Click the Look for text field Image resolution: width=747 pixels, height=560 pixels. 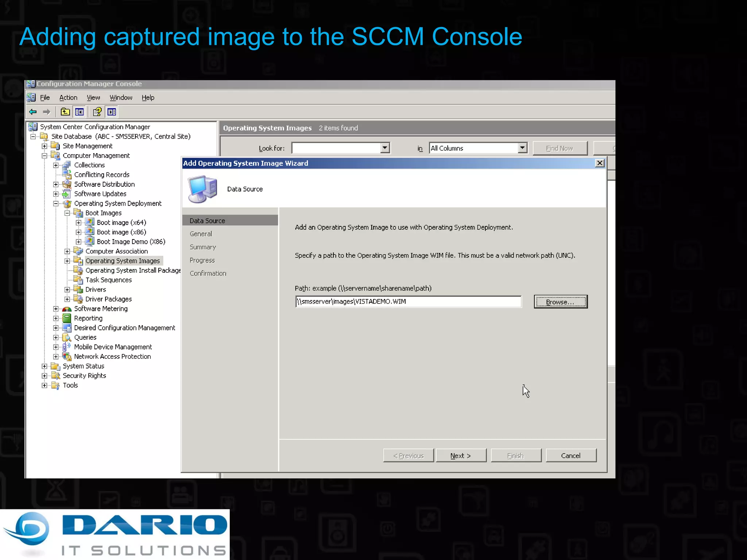coord(336,148)
